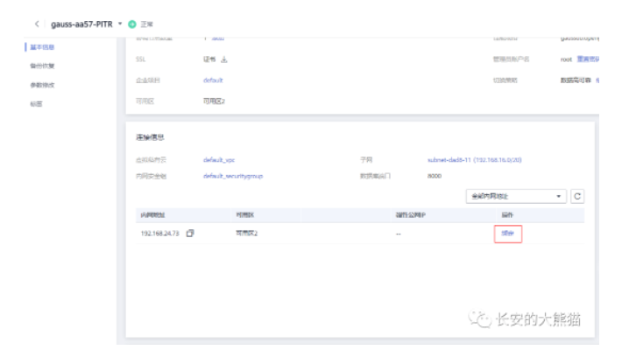Click the green instance status icon

pos(132,24)
